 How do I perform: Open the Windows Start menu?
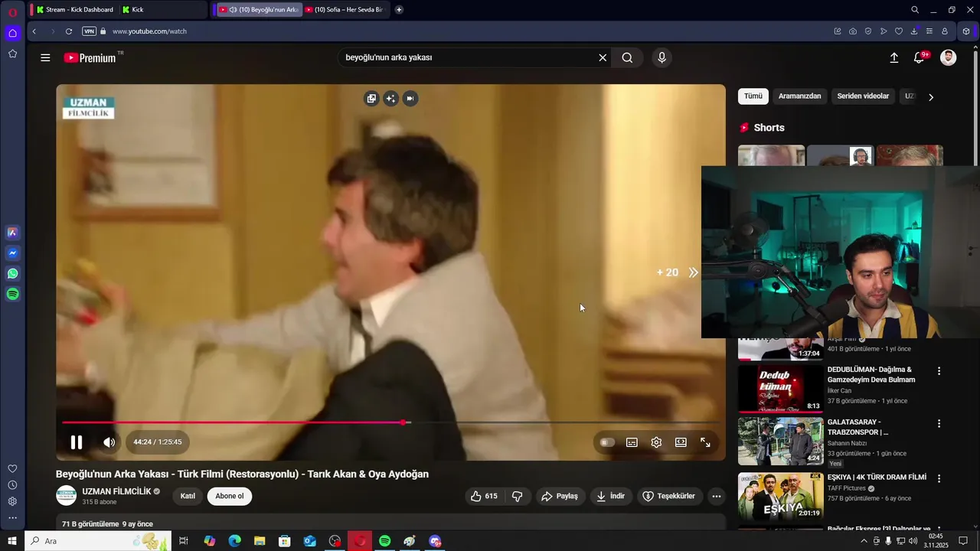pos(12,541)
